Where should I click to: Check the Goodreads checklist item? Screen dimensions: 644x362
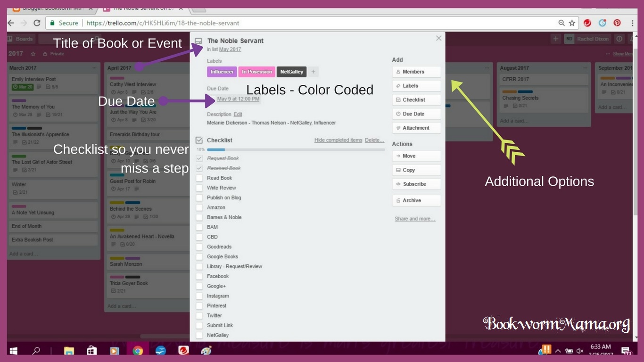click(199, 247)
